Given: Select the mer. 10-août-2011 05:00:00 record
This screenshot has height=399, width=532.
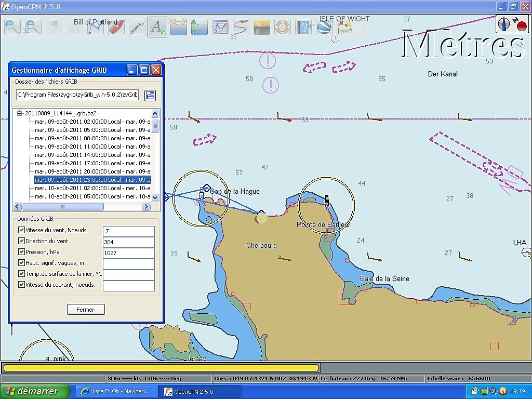Looking at the screenshot, I should [92, 196].
